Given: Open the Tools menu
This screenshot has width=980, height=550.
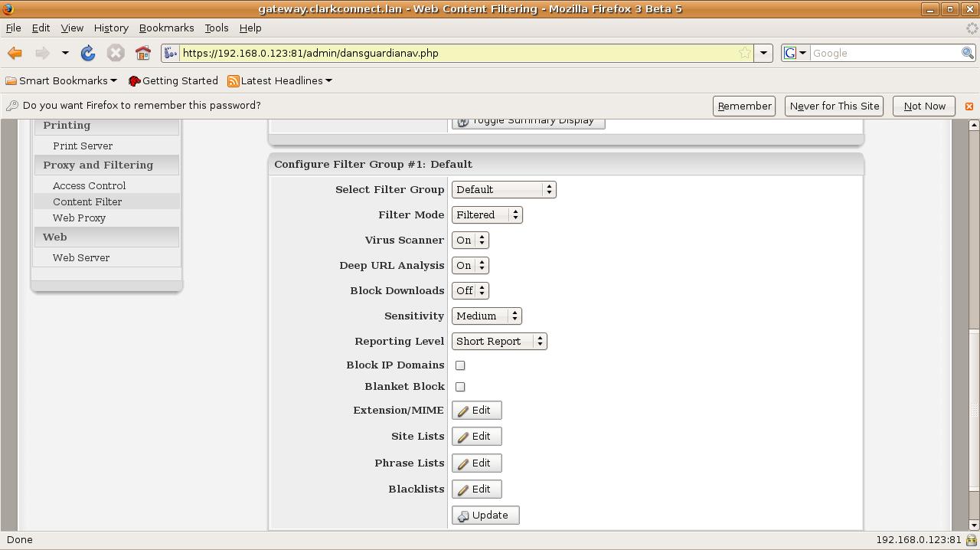Looking at the screenshot, I should coord(216,28).
